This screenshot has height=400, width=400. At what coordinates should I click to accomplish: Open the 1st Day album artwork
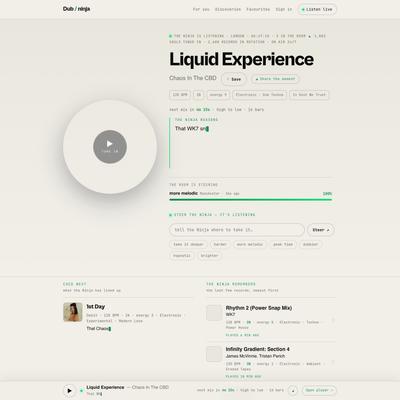coord(73,312)
